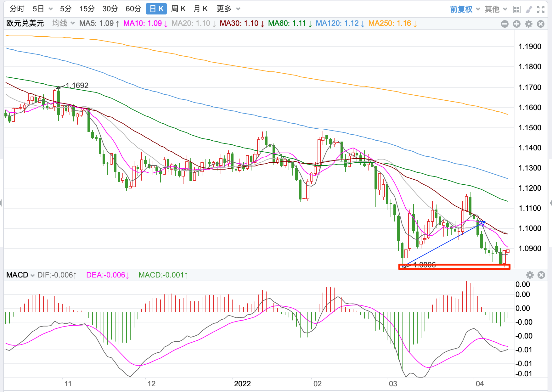The image size is (552, 392).
Task: Select the drawing brush tool
Action: click(x=529, y=9)
